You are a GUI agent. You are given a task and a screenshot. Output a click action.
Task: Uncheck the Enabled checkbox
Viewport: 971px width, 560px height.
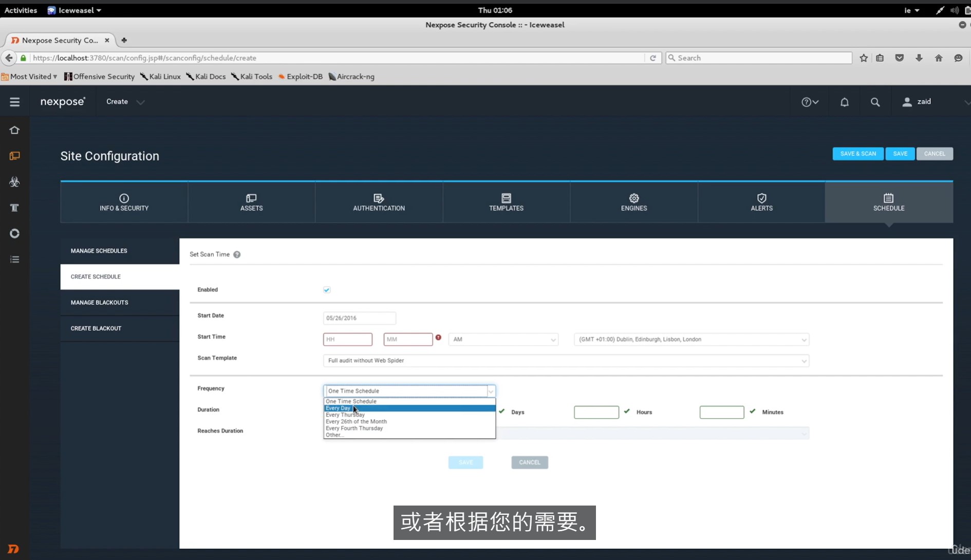pyautogui.click(x=327, y=290)
